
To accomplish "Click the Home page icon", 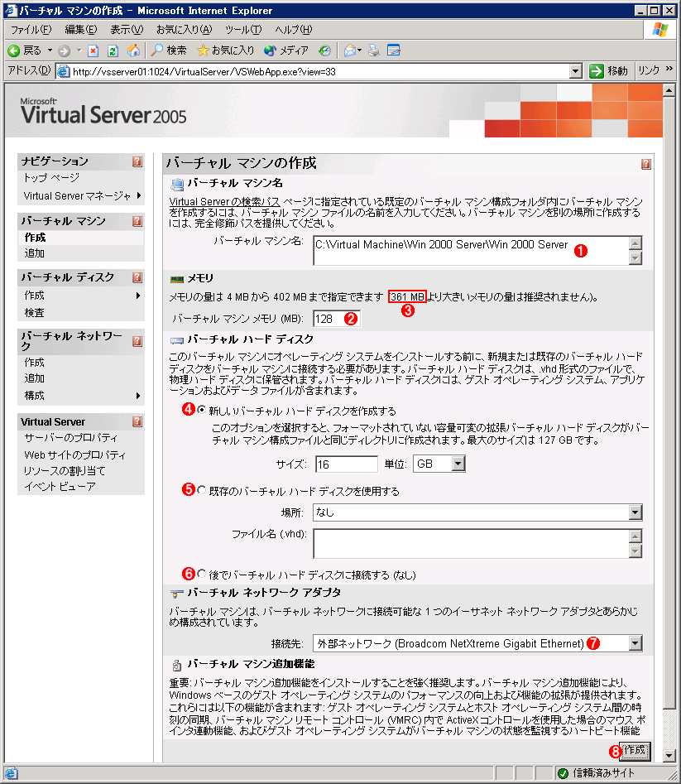I will 133,51.
